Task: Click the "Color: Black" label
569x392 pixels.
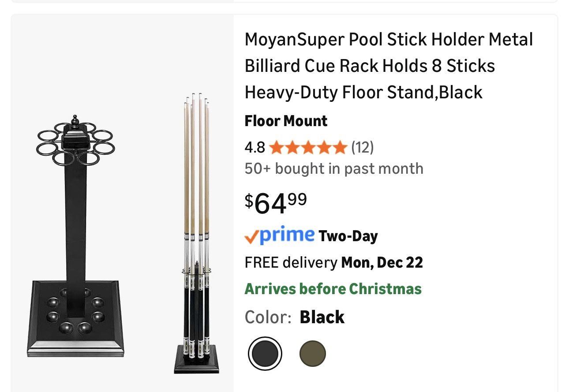Action: (294, 317)
